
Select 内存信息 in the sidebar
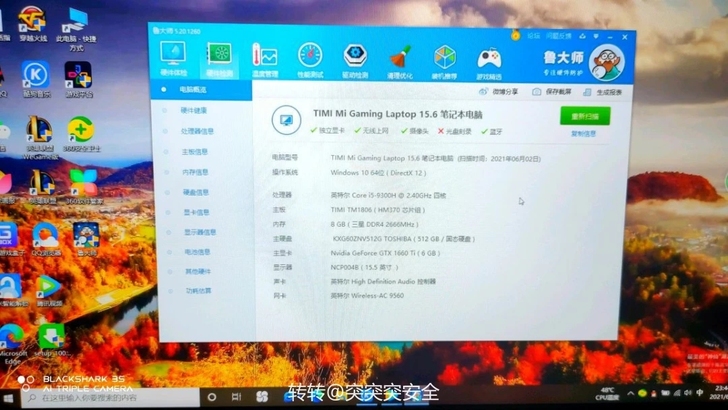pos(195,172)
